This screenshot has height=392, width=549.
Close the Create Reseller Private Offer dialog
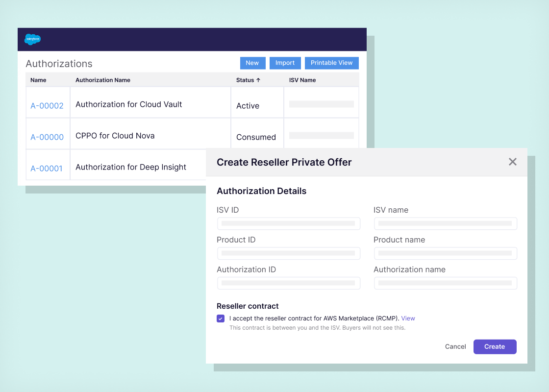point(513,162)
